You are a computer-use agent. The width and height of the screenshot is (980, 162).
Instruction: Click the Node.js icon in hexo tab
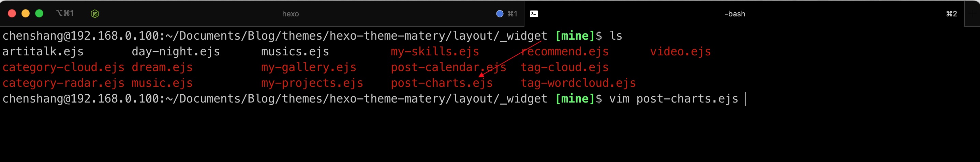(95, 14)
